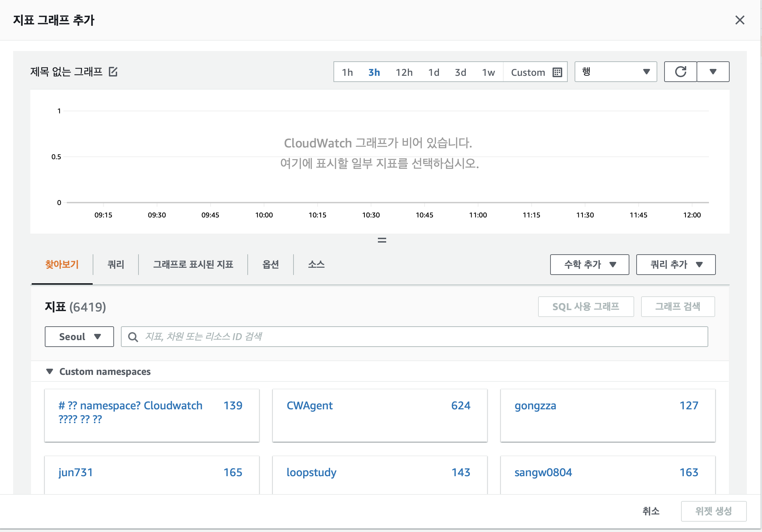Click the edit graph title pencil icon
This screenshot has height=532, width=762.
[113, 72]
